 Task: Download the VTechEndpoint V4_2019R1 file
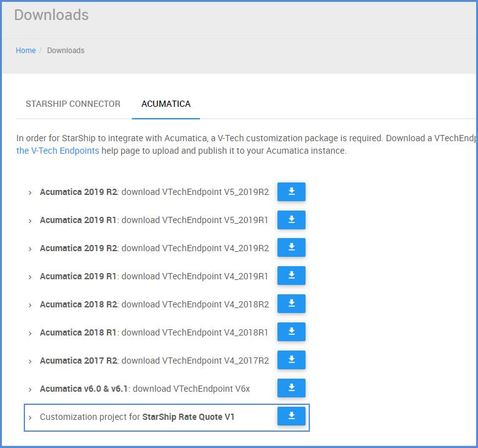click(x=291, y=276)
